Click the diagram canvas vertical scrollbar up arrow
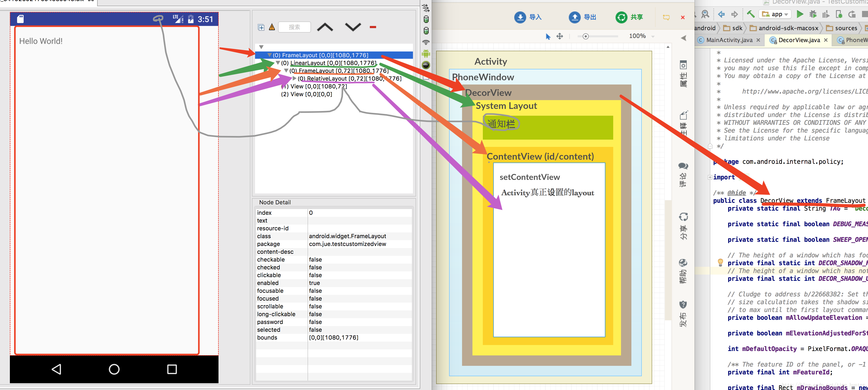Viewport: 868px width, 390px height. coord(668,47)
